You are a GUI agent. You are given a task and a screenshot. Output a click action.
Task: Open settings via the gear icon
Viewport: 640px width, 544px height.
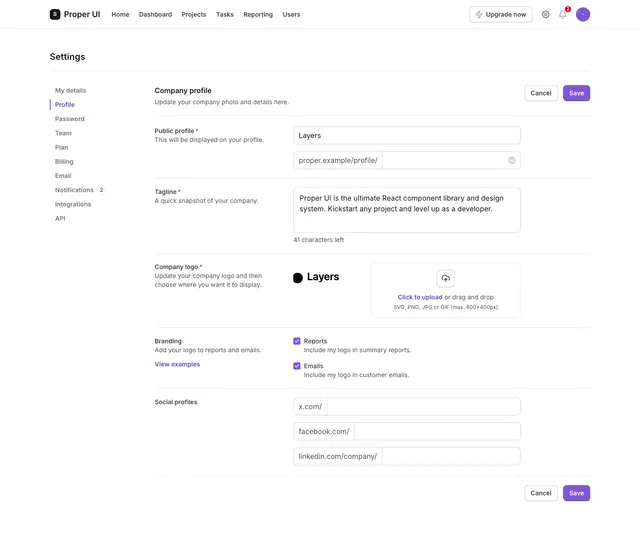(x=545, y=14)
